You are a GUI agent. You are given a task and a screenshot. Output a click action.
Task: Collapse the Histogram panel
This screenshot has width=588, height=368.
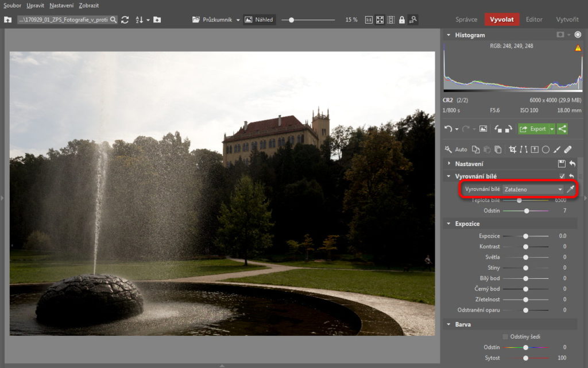pyautogui.click(x=448, y=35)
